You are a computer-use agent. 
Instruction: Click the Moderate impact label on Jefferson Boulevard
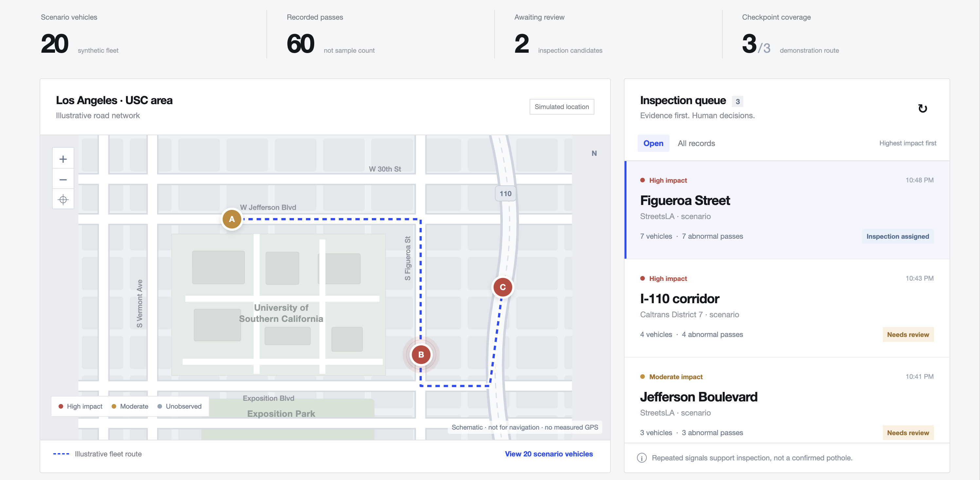click(x=676, y=377)
